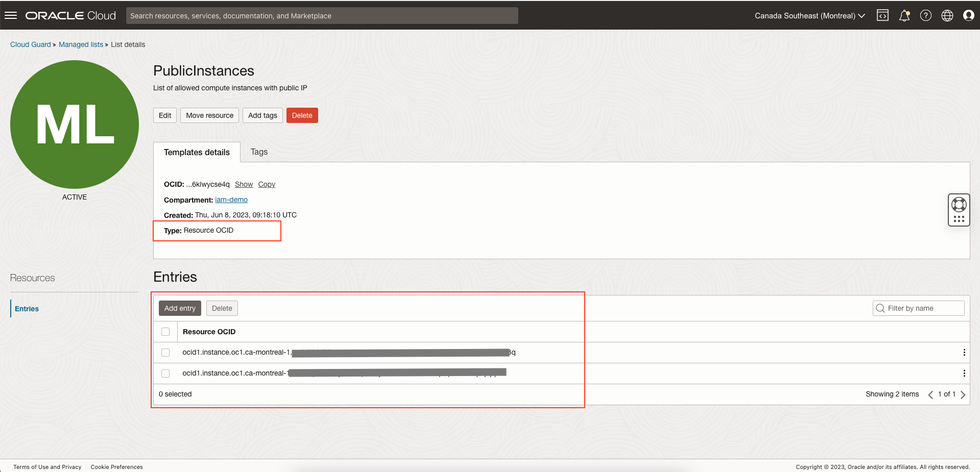Image resolution: width=980 pixels, height=472 pixels.
Task: Open the user profile icon
Action: [969, 15]
